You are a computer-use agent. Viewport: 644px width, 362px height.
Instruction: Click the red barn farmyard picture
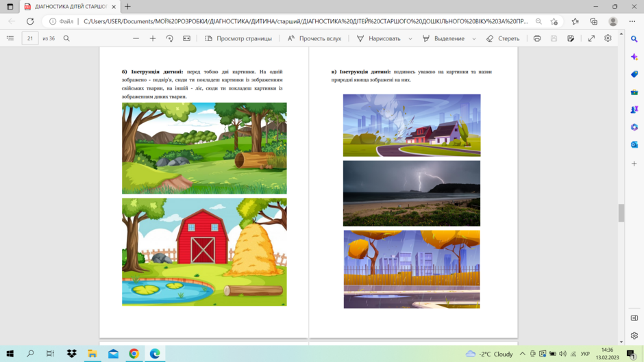204,252
